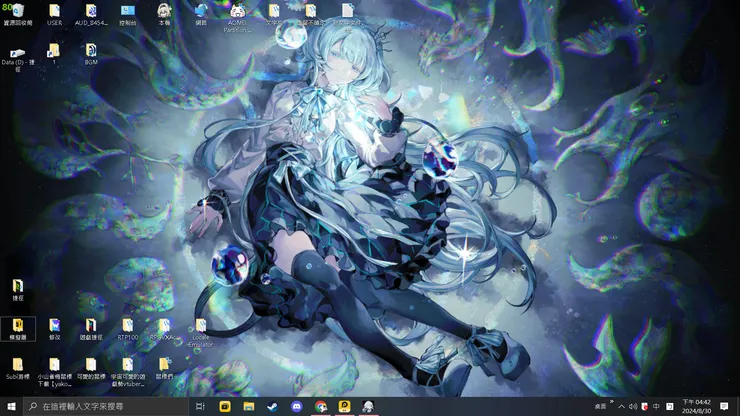This screenshot has width=740, height=416.
Task: Open the yellow P app on taskbar
Action: pyautogui.click(x=345, y=406)
